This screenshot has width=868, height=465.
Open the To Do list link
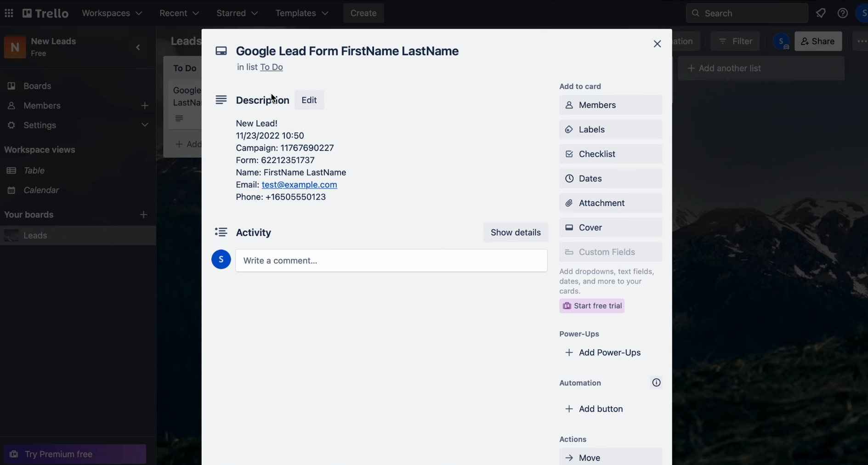272,67
